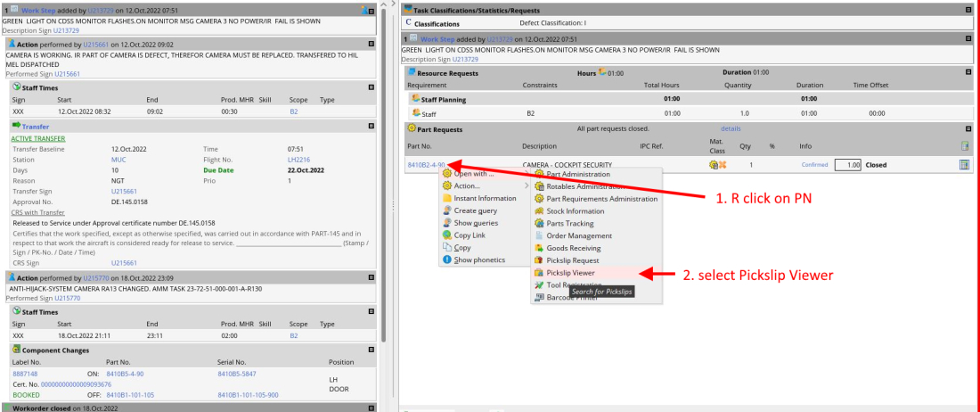980x412 pixels.
Task: Select Stock Information in the submenu
Action: coord(575,210)
